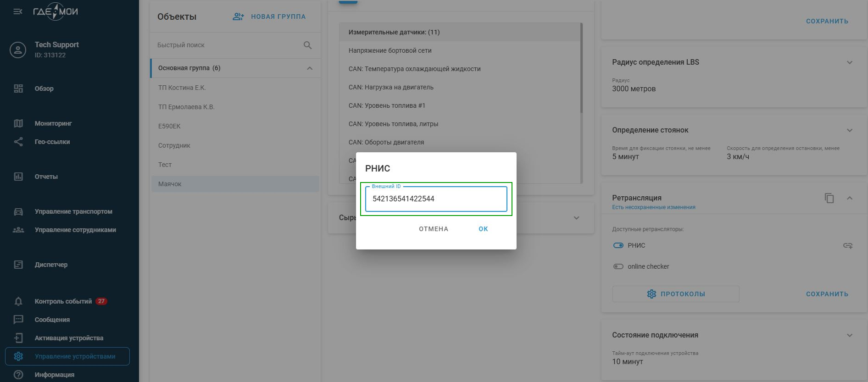Open the Мониторинг menu item
Viewport: 868px width, 382px height.
coord(53,123)
